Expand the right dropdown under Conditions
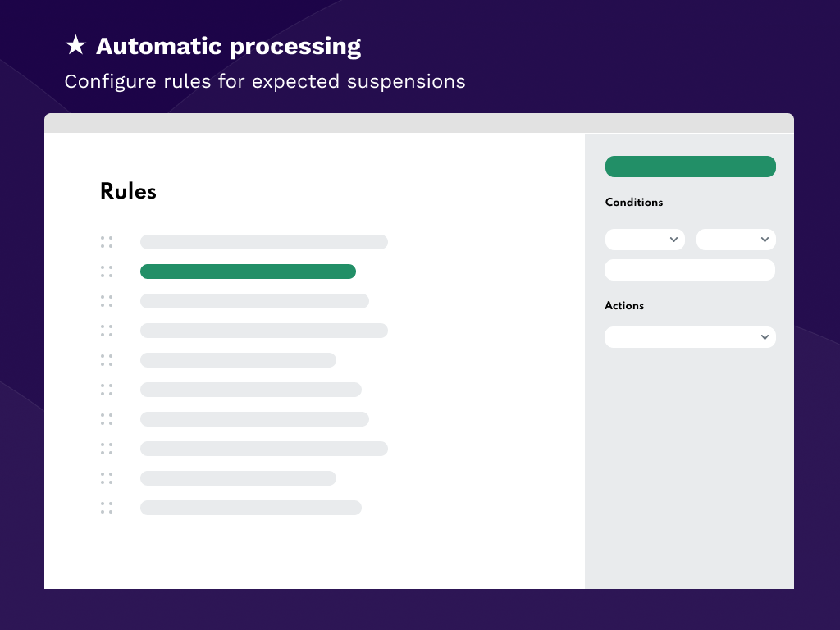This screenshot has width=840, height=630. [x=736, y=240]
